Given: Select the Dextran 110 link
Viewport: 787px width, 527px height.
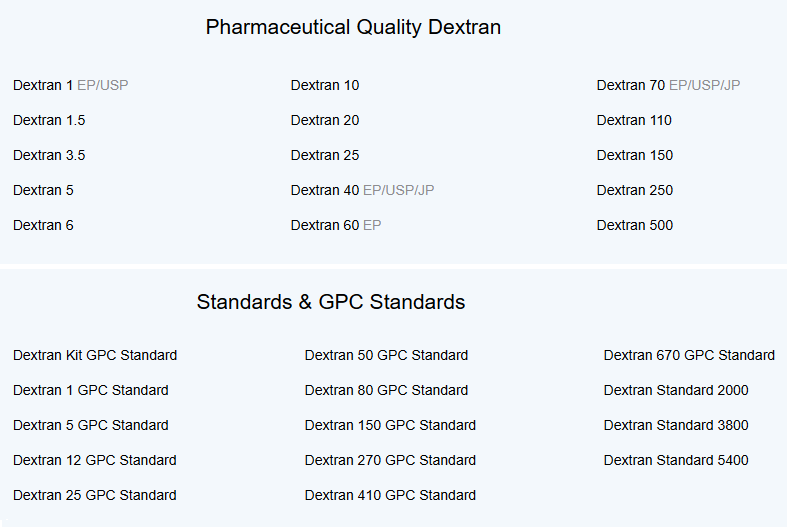Looking at the screenshot, I should pos(634,120).
